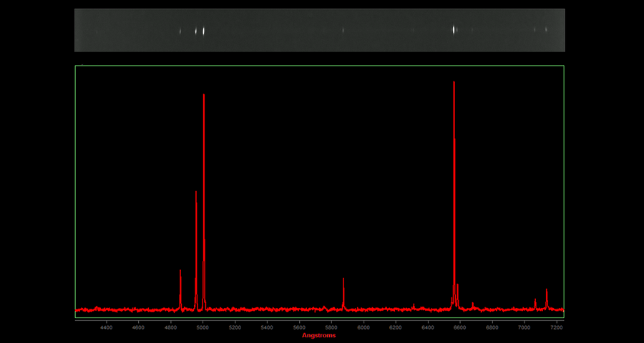Image resolution: width=644 pixels, height=343 pixels.
Task: Click the bright doublet in strip near 5000
Action: [x=200, y=31]
